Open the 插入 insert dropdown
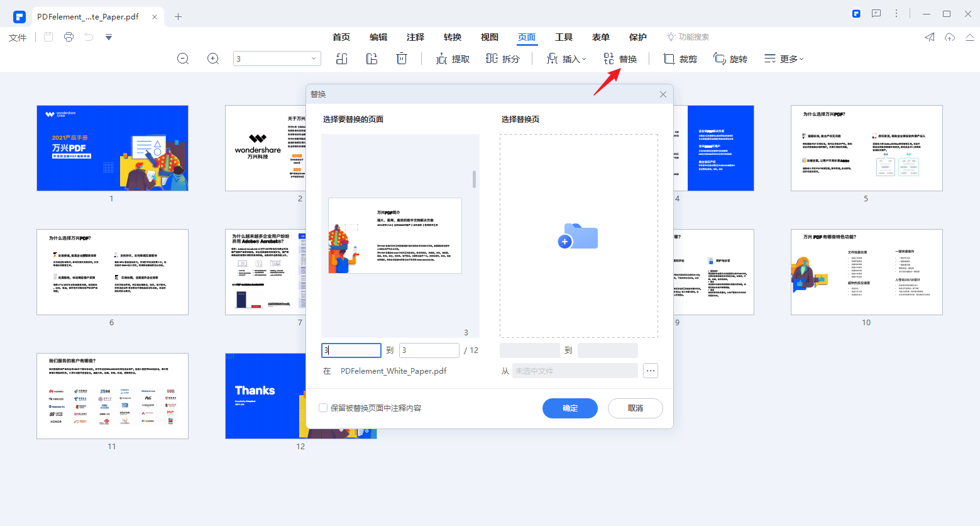Screen dimensions: 980x526 (x=566, y=59)
